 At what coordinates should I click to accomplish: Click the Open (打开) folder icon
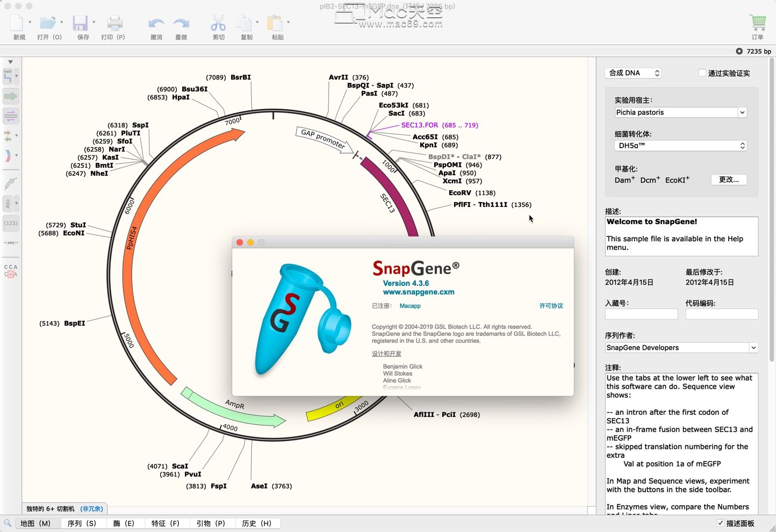pos(48,23)
